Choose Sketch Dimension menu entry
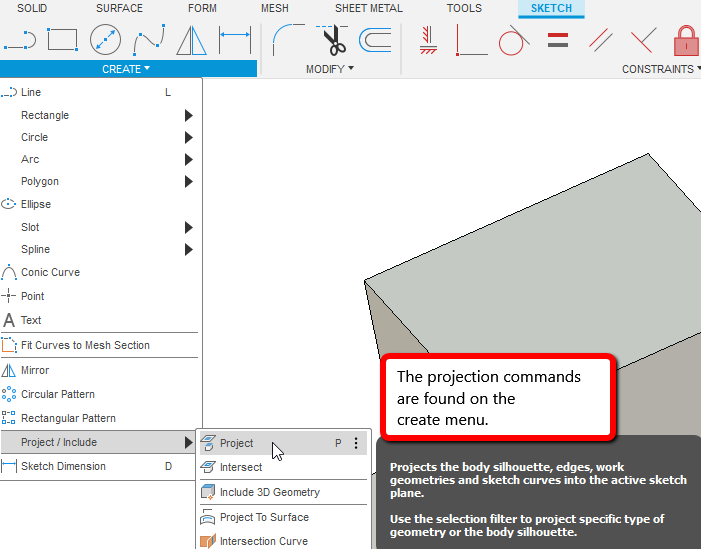The image size is (701, 549). tap(99, 466)
